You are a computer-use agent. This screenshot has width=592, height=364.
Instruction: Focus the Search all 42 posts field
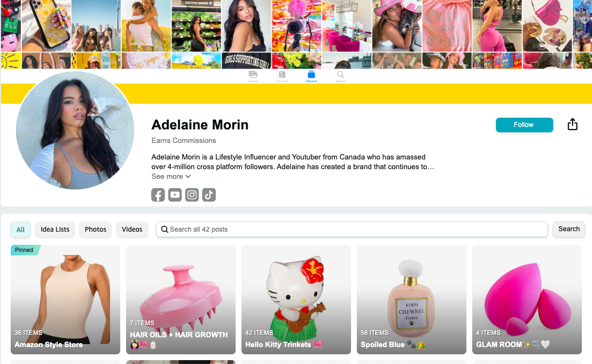[x=352, y=229]
